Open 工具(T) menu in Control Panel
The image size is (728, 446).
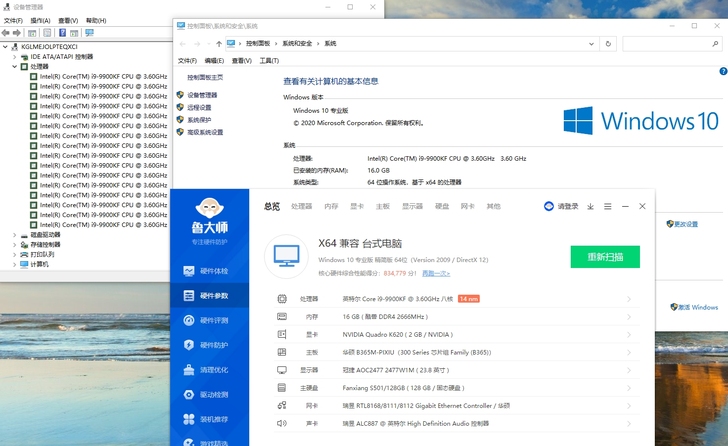pyautogui.click(x=269, y=61)
